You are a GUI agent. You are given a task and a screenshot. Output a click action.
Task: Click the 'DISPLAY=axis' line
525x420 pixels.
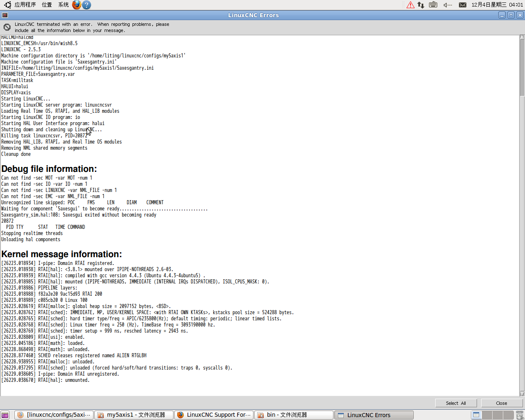pyautogui.click(x=16, y=93)
